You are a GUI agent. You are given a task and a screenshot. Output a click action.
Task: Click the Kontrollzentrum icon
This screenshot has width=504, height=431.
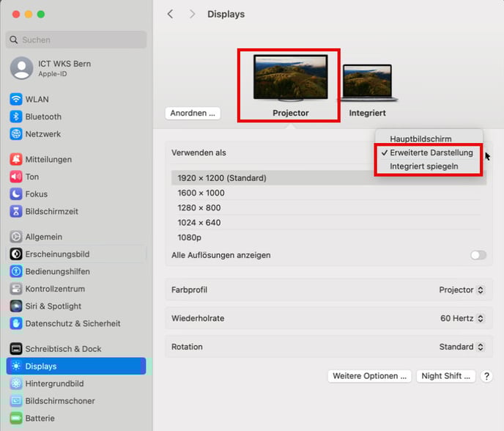[16, 289]
